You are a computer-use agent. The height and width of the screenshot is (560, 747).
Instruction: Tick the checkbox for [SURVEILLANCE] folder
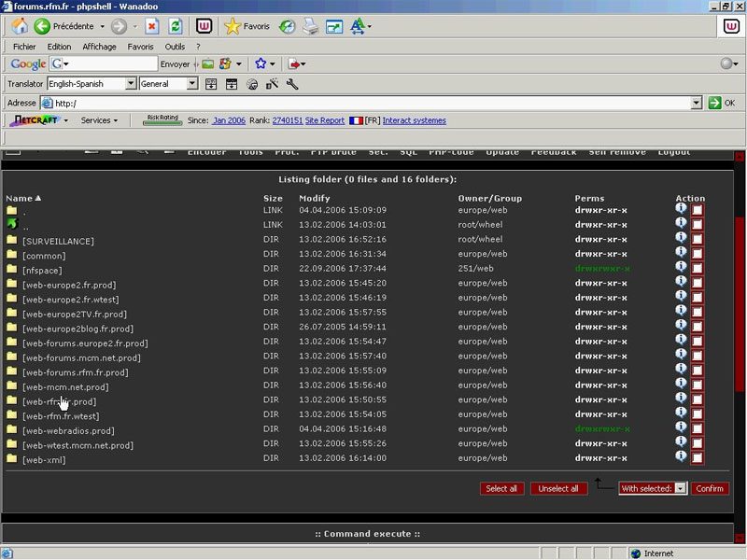(697, 239)
